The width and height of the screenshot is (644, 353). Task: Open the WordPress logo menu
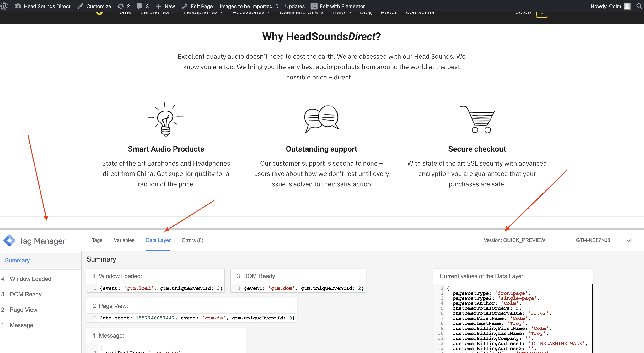[x=4, y=6]
